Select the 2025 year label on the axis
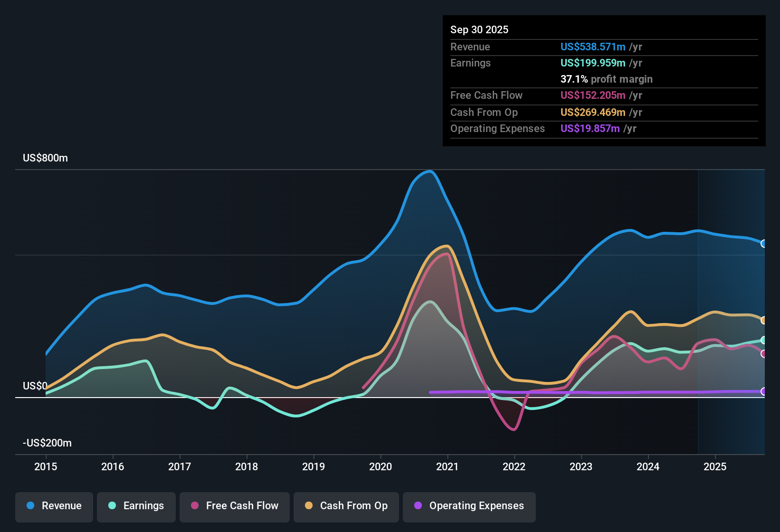Viewport: 780px width, 532px height. 716,466
